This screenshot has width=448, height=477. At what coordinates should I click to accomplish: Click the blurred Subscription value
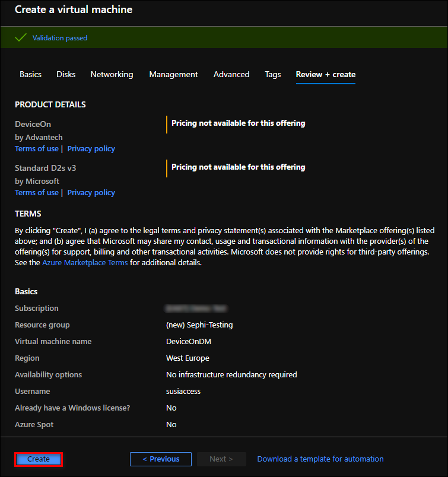(197, 309)
